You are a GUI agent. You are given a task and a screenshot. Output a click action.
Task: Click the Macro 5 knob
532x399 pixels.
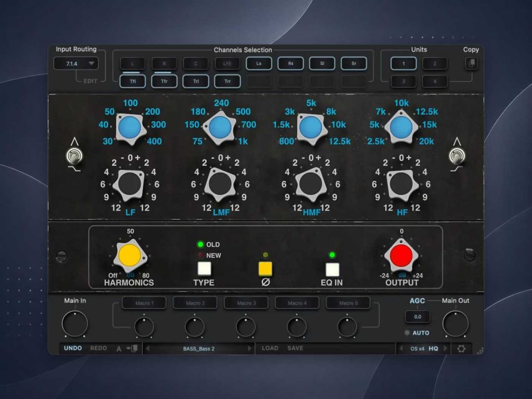pyautogui.click(x=348, y=327)
